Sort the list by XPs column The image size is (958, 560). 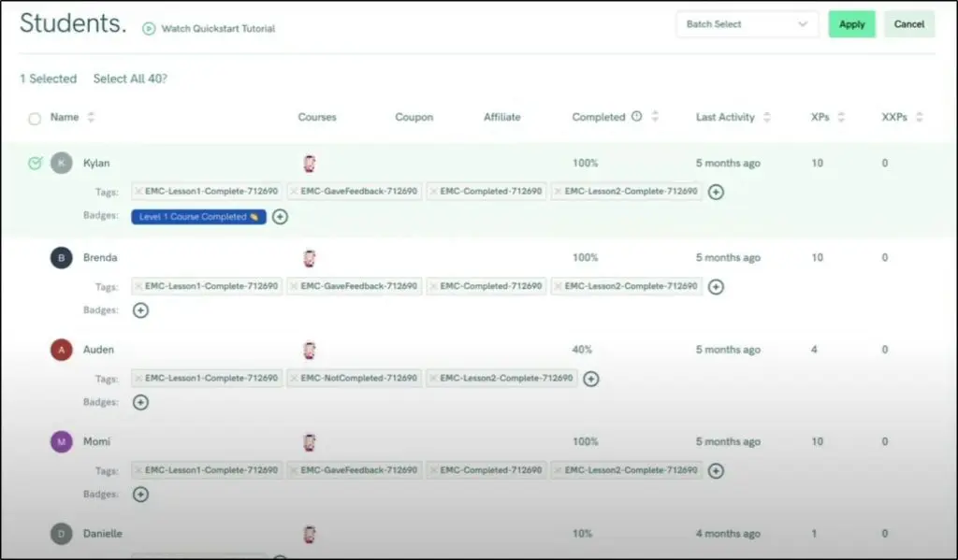click(840, 118)
